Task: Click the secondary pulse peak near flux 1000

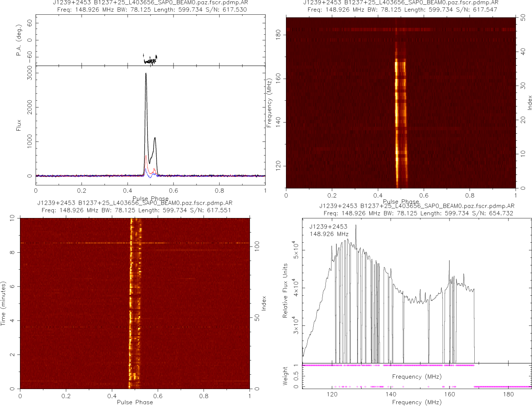Action: (154, 138)
